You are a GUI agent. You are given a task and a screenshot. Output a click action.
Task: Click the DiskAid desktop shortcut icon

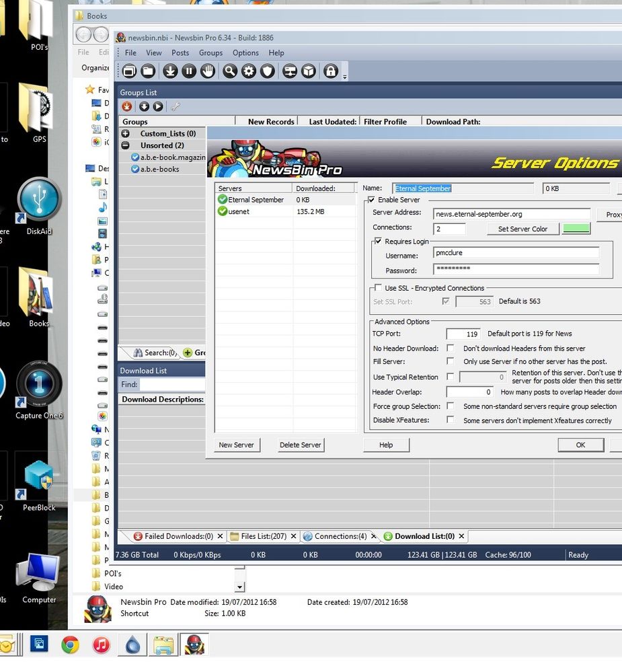coord(39,201)
